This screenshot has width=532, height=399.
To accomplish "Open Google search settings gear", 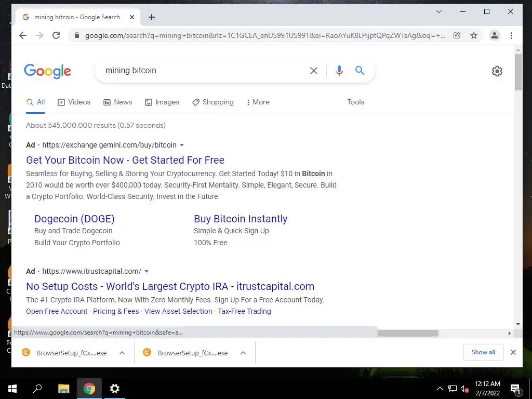I will 497,71.
